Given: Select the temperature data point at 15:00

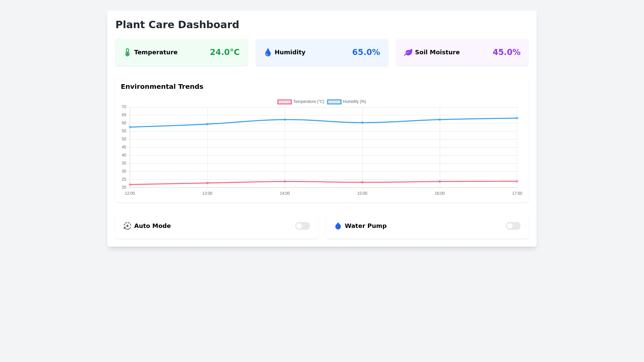Looking at the screenshot, I should (x=362, y=182).
